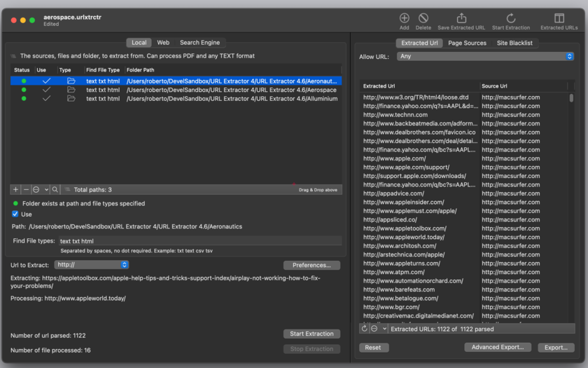Click the Preferences... button
Screen dimensions: 588x368
(311, 265)
